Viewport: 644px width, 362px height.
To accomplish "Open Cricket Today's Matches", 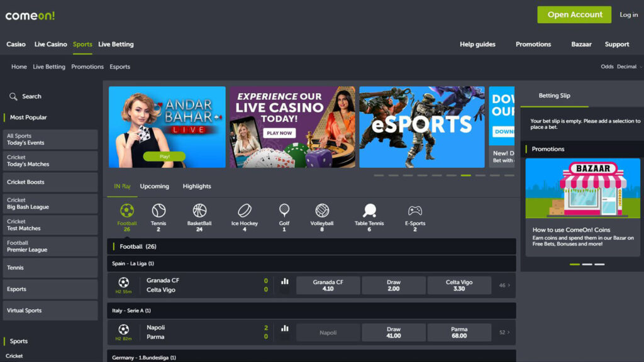I will (x=50, y=160).
